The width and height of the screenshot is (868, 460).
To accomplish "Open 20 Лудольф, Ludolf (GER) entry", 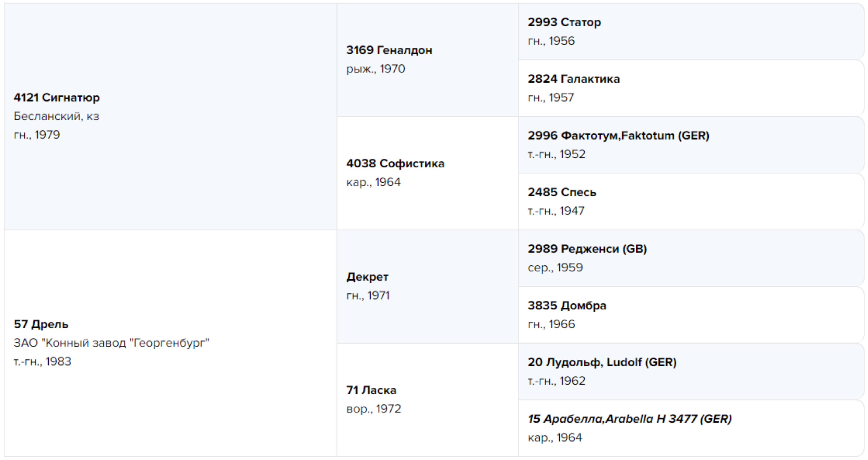I will coord(602,362).
